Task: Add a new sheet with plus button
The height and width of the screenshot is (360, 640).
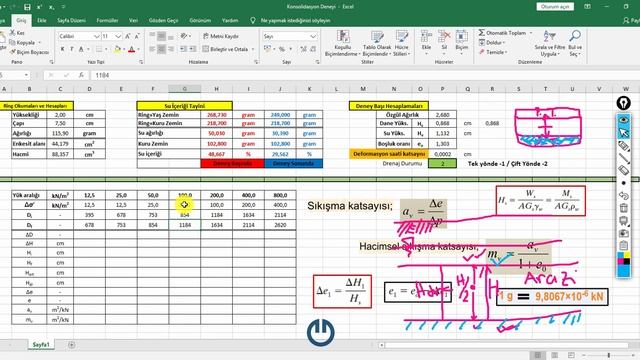Action: click(71, 345)
